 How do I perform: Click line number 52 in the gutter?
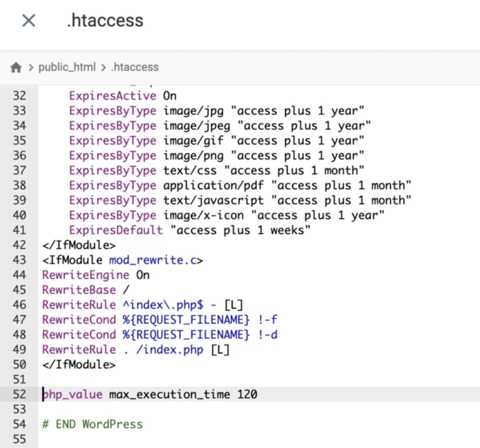(x=19, y=394)
